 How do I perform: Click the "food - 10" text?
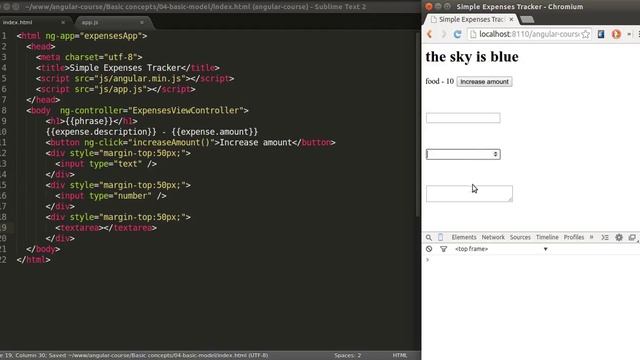coord(440,81)
